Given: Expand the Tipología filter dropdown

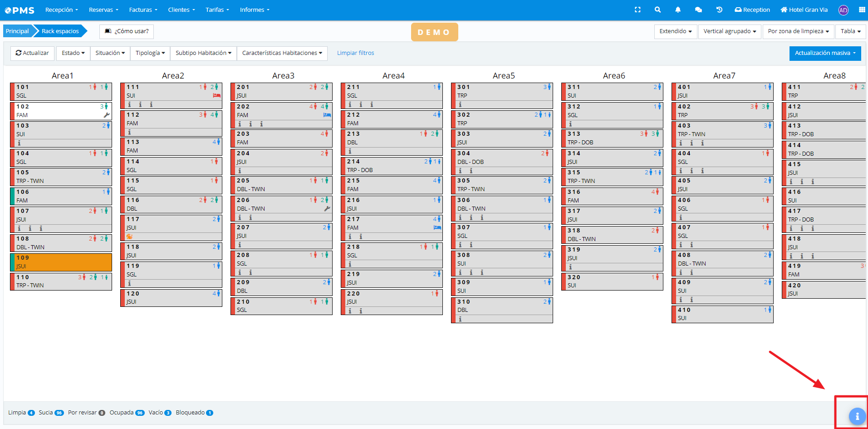Looking at the screenshot, I should point(150,53).
